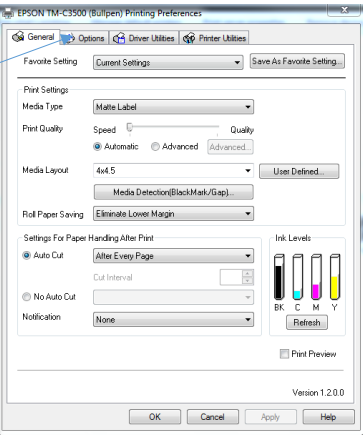
Task: Confirm with the OK button
Action: [x=155, y=417]
